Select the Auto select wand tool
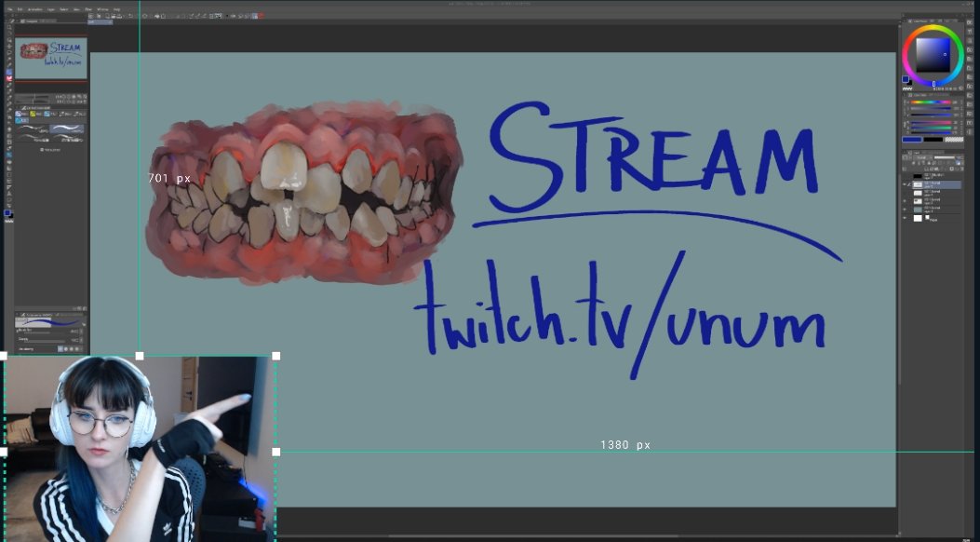Viewport: 980px width, 542px height. (x=8, y=60)
